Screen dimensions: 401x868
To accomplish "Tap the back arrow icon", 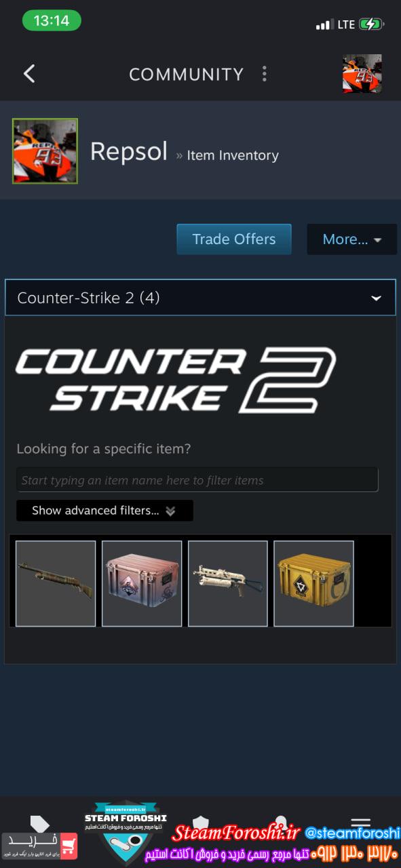I will (29, 74).
